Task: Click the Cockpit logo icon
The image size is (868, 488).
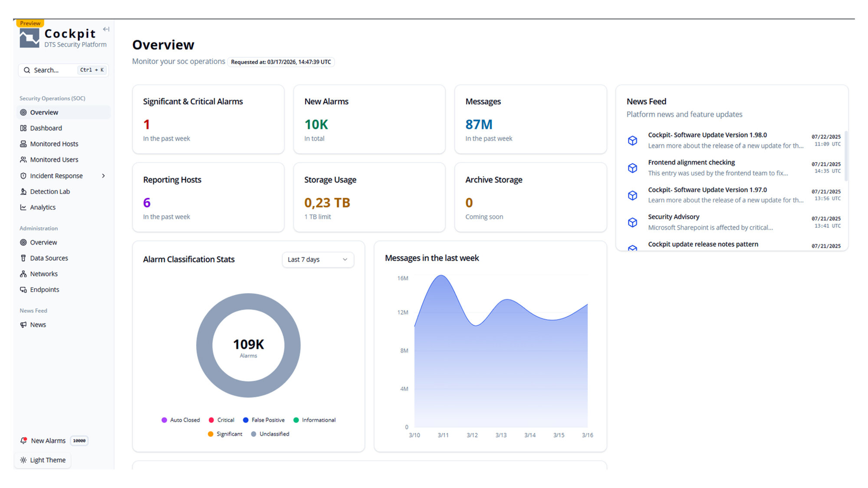Action: pos(30,38)
